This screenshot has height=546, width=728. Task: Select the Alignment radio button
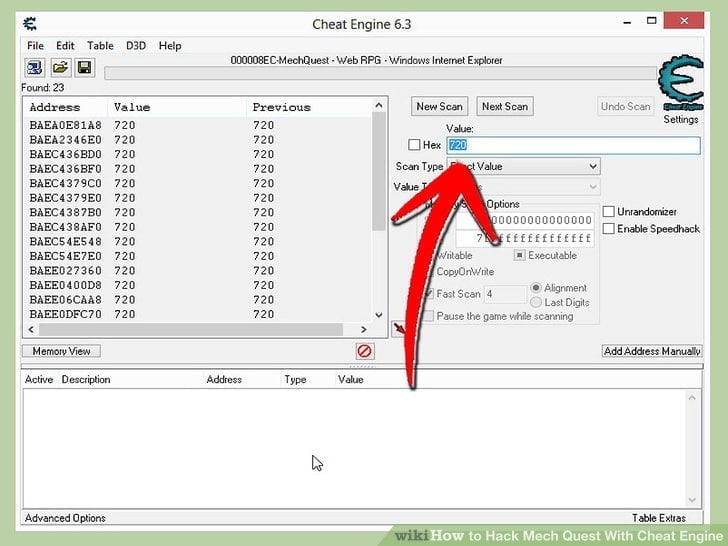pos(536,288)
